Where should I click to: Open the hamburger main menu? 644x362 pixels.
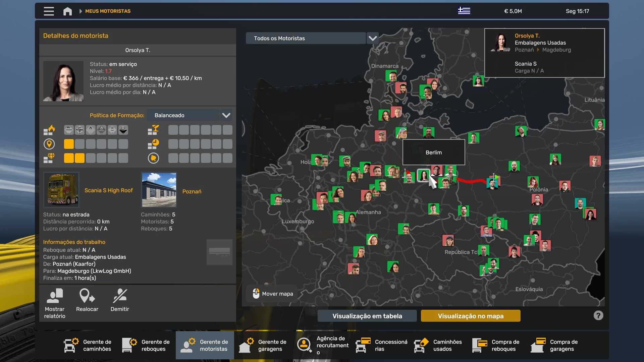pos(49,11)
